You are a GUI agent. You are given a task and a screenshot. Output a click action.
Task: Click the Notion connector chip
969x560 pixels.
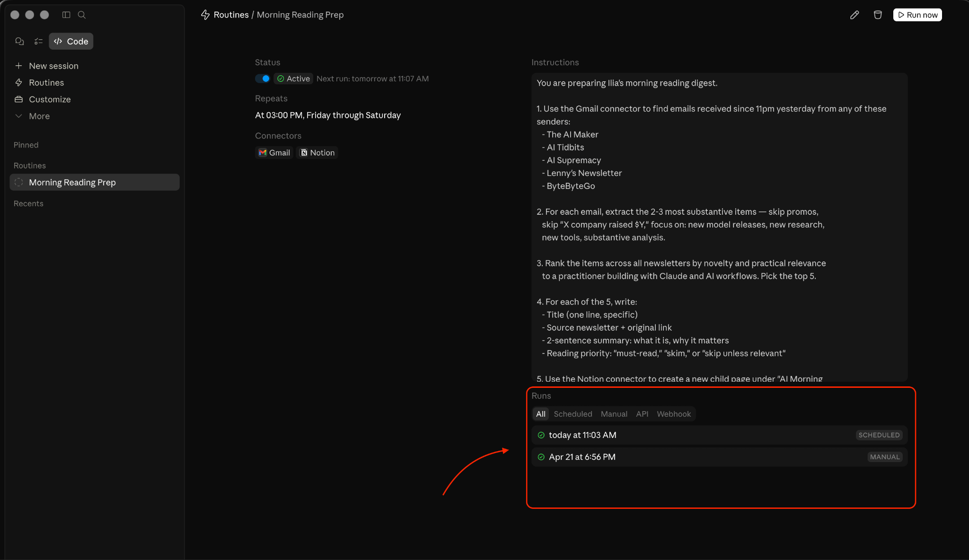click(317, 153)
